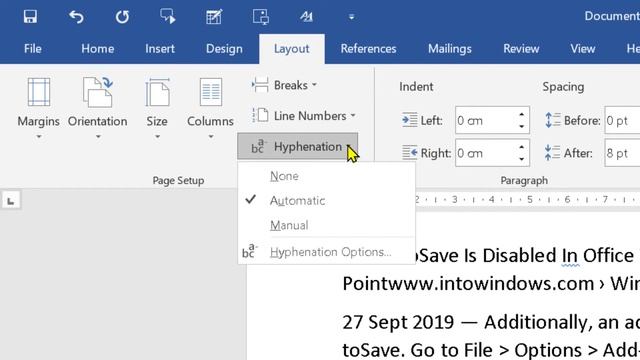
Task: Click the Orientation pages icon
Action: tap(98, 92)
